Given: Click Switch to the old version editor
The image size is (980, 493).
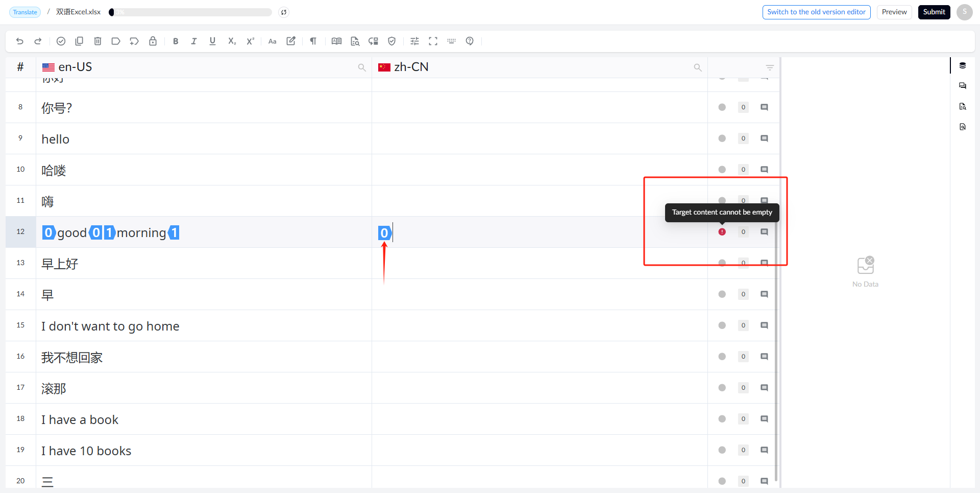Looking at the screenshot, I should [x=816, y=12].
